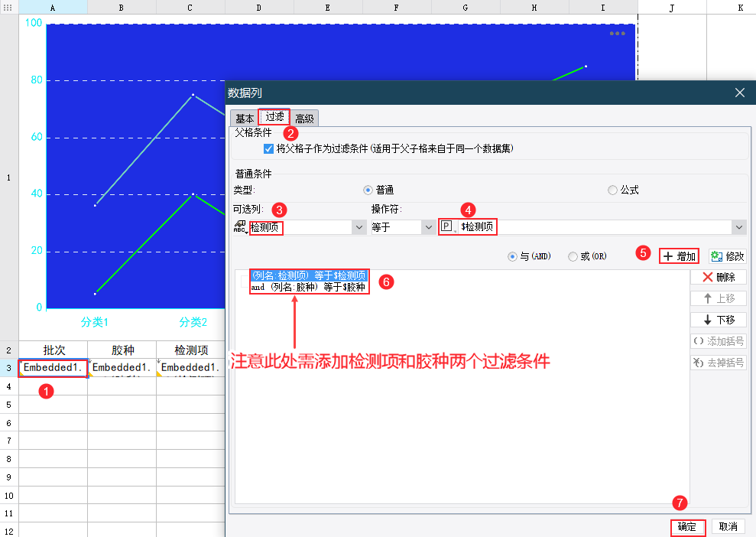Toggle 将父格子作为过滤条件 checkbox
This screenshot has width=756, height=537.
coord(269,148)
